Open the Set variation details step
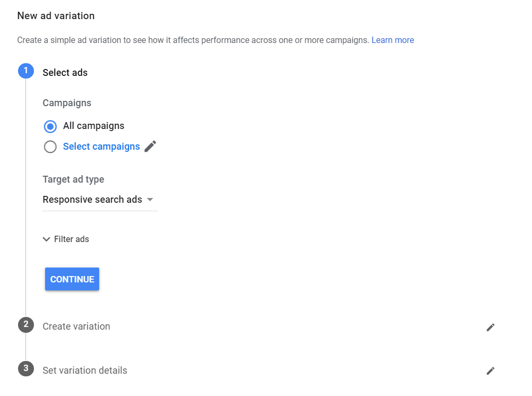Viewport: 532px width, 396px height. [x=84, y=370]
